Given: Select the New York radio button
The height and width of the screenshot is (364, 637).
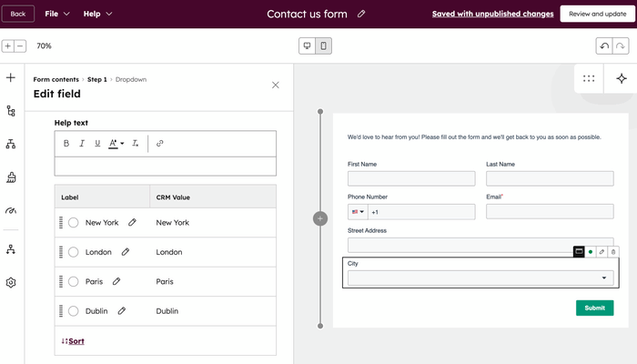Looking at the screenshot, I should [73, 223].
